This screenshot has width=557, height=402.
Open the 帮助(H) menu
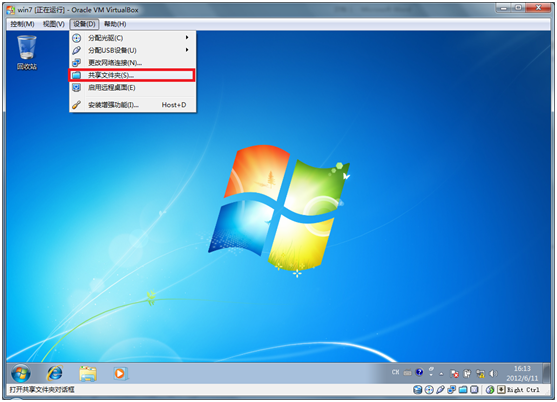115,24
